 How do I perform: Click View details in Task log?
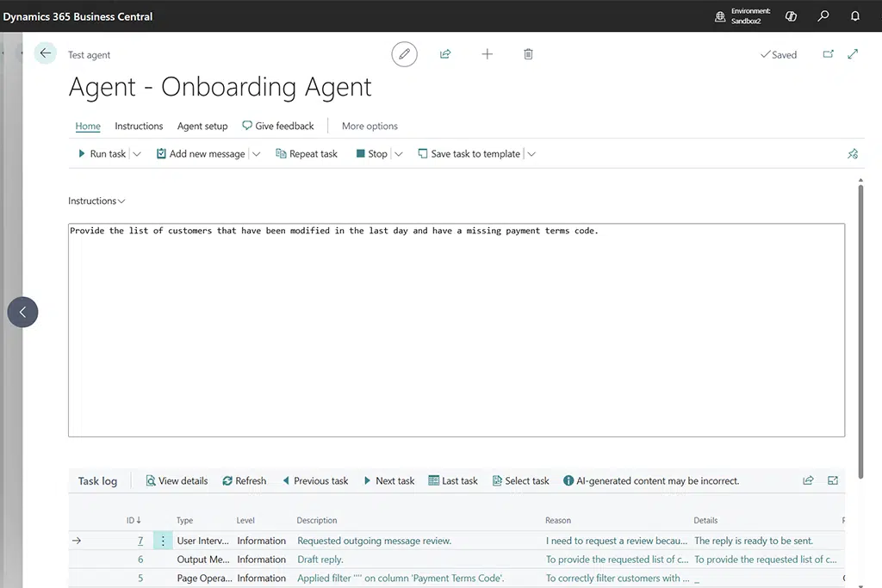click(177, 480)
